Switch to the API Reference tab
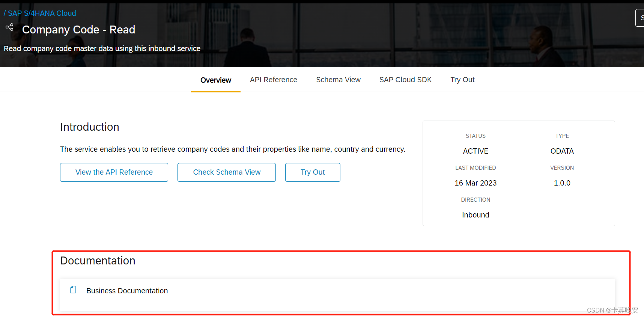 pyautogui.click(x=274, y=80)
